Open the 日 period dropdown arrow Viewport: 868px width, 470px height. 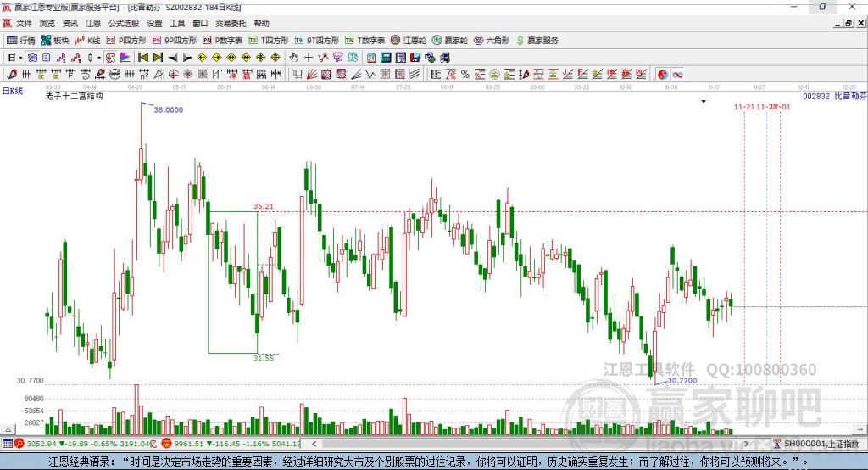[20, 58]
